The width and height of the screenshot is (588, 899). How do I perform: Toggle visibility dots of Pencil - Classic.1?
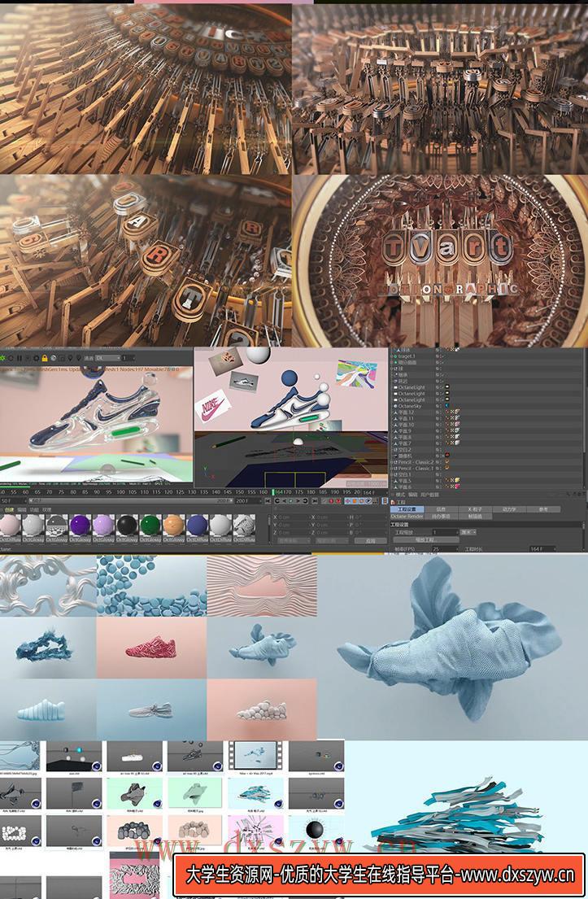tap(440, 468)
